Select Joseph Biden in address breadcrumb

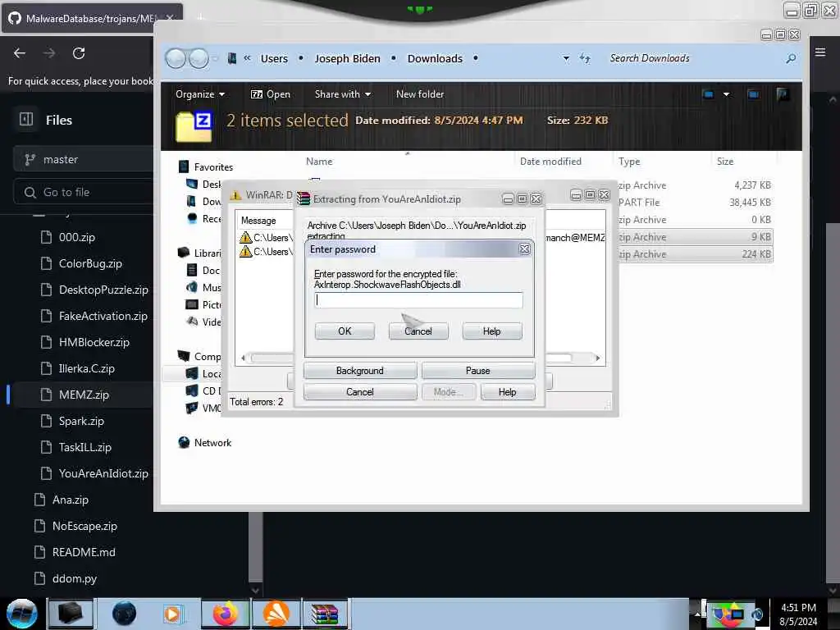pyautogui.click(x=347, y=58)
